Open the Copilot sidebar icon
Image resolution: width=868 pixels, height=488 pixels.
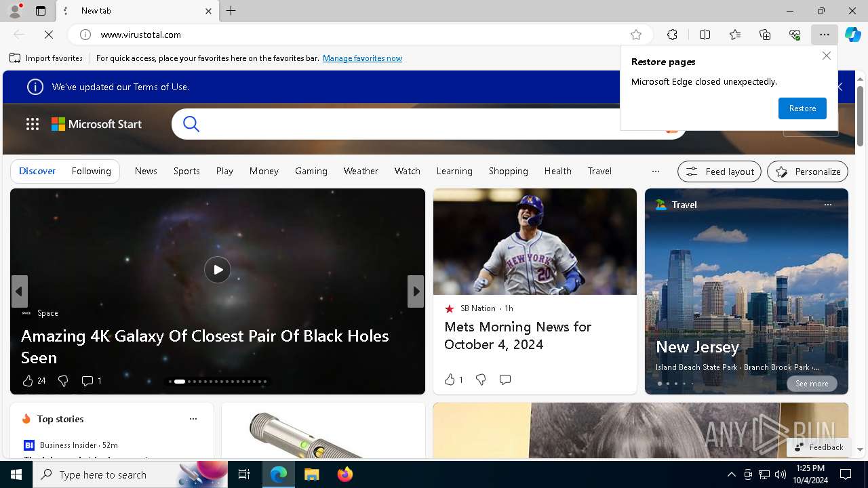point(853,35)
